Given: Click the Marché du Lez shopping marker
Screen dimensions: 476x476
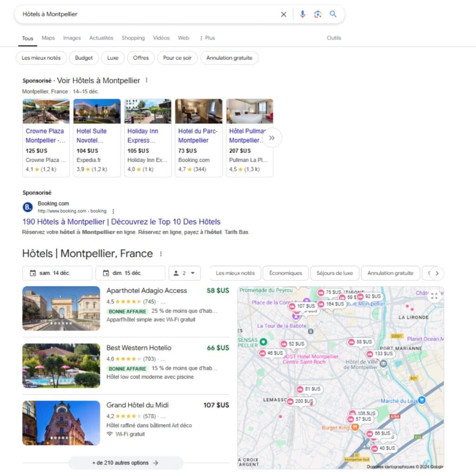Looking at the screenshot, I should (421, 400).
